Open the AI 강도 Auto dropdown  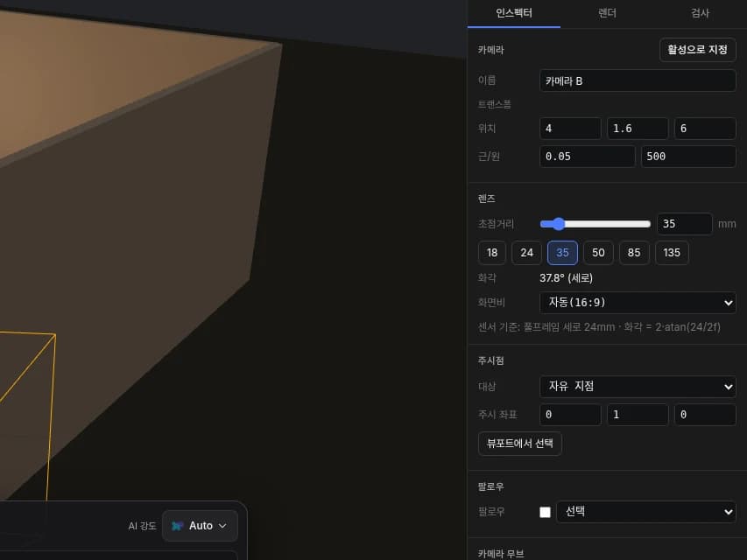[x=200, y=526]
